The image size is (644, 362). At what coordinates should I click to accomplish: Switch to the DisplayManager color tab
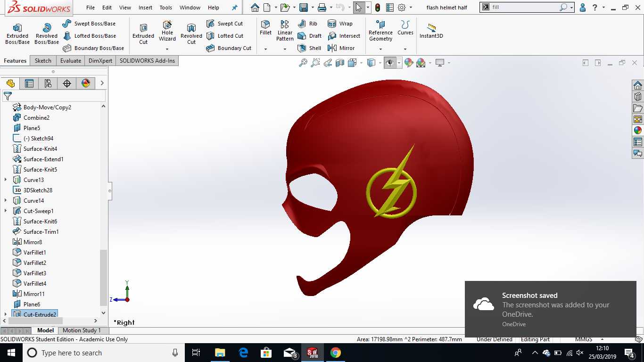(x=86, y=83)
